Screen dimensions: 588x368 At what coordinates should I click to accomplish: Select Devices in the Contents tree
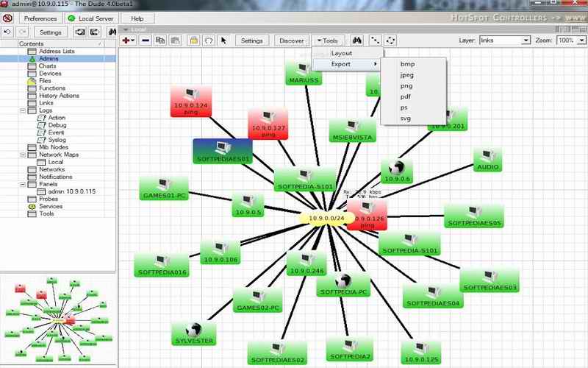[x=50, y=74]
